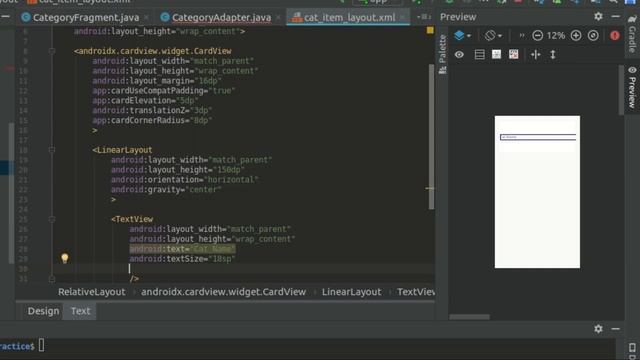The width and height of the screenshot is (640, 360).
Task: Click the zoom to fit screen icon
Action: point(593,36)
